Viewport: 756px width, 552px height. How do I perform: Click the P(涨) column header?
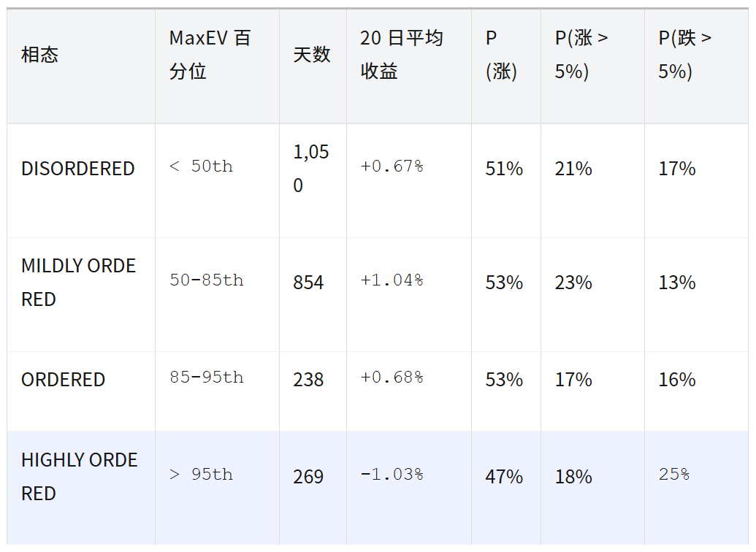coord(501,55)
